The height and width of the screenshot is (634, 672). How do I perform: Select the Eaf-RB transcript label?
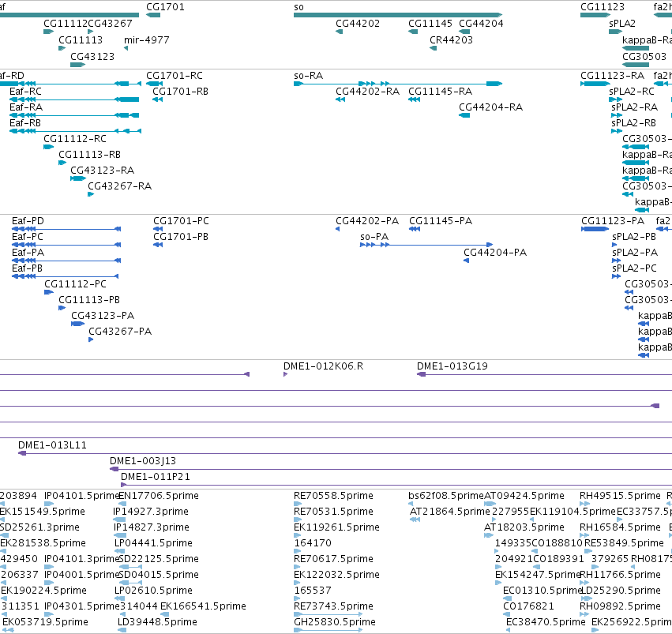tap(25, 123)
